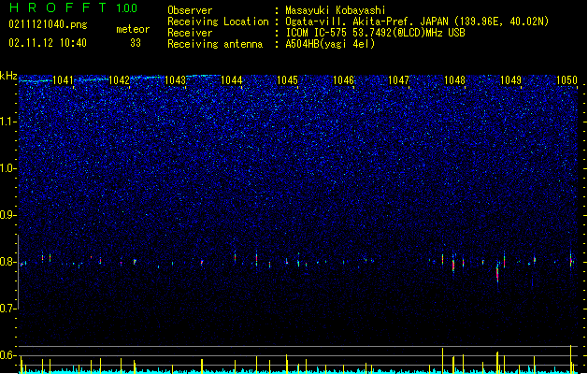Image resolution: width=588 pixels, height=374 pixels.
Task: Click the 1.0 kHz frequency axis label
Action: point(7,168)
